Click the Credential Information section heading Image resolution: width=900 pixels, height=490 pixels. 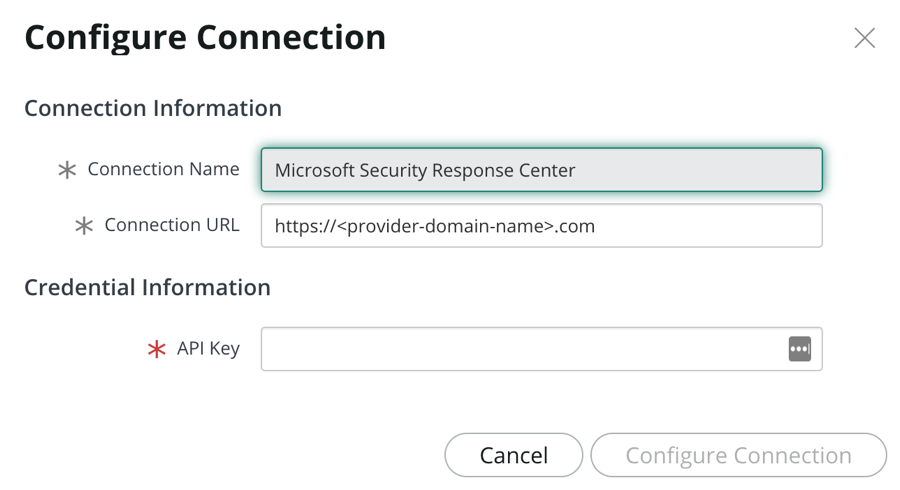pyautogui.click(x=147, y=287)
